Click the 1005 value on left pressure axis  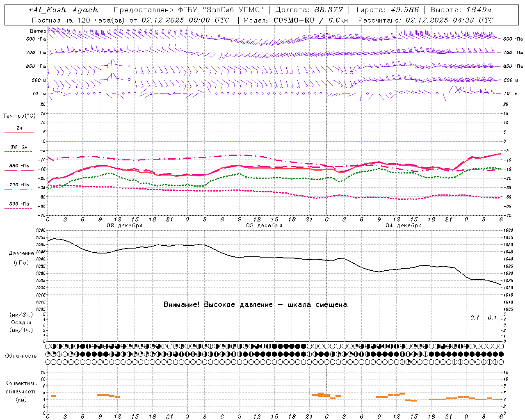click(41, 309)
